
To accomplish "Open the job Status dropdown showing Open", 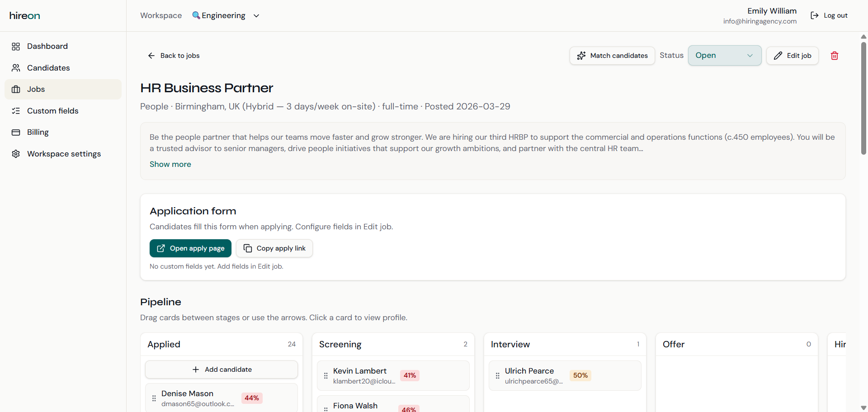I will [x=724, y=55].
